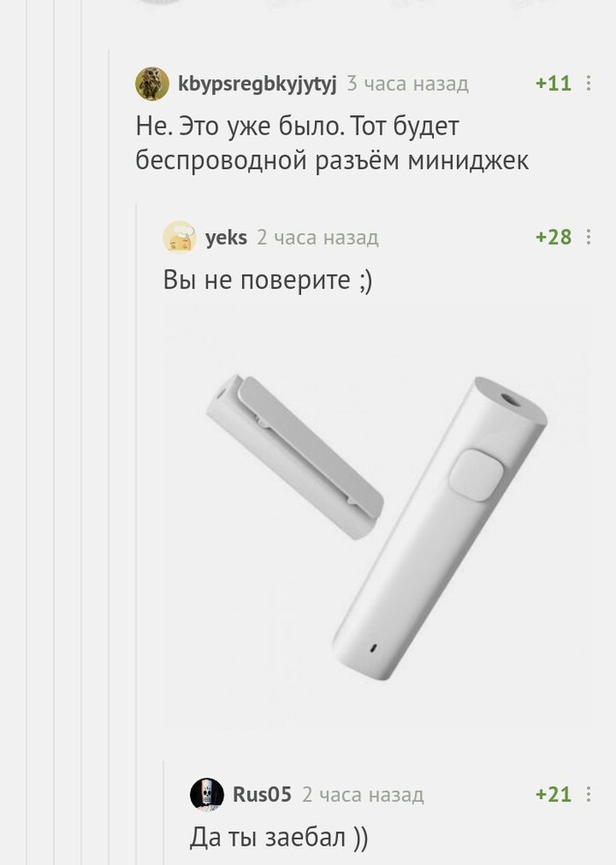This screenshot has height=865, width=616.
Task: Click the +11 comment rating
Action: coord(554,84)
